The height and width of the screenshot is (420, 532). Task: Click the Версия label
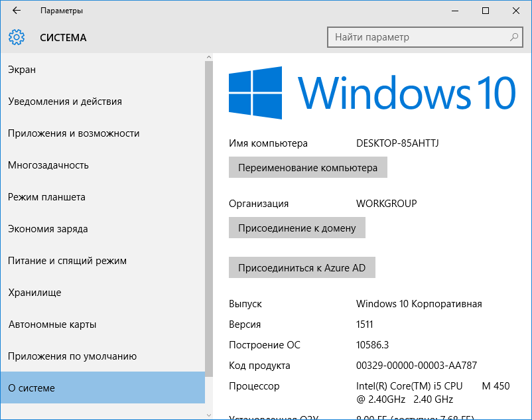click(245, 324)
